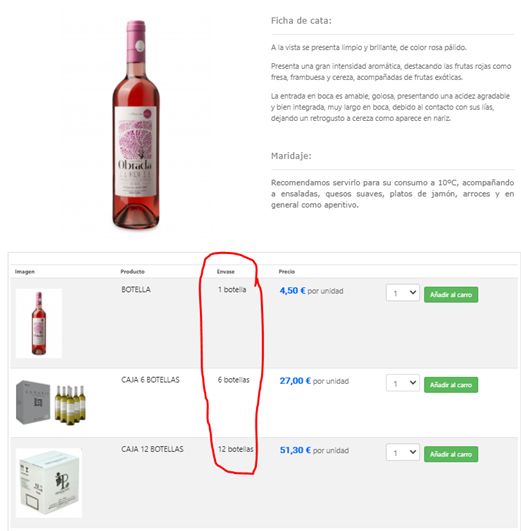
Task: Open quantity dropdown for CAJA 6 BOTELLAS
Action: 403,383
